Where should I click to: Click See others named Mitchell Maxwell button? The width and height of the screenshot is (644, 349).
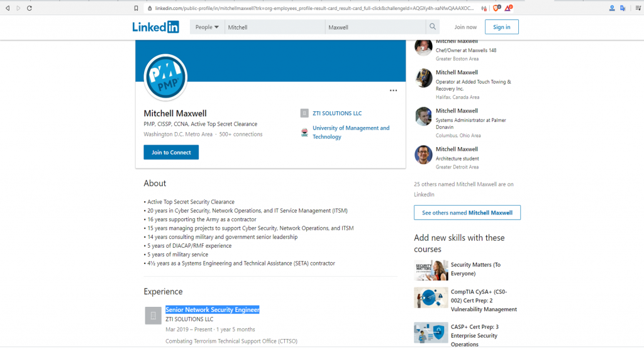pos(467,213)
